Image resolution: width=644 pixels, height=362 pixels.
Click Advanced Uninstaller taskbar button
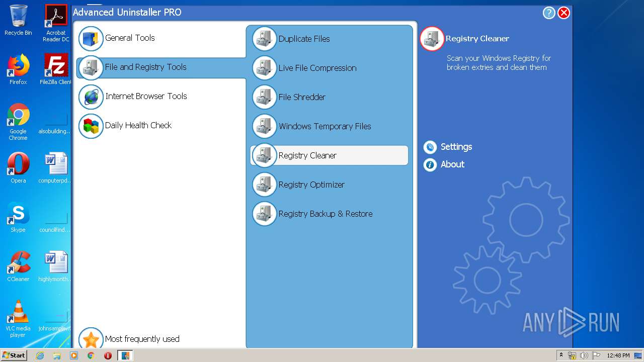pyautogui.click(x=125, y=355)
